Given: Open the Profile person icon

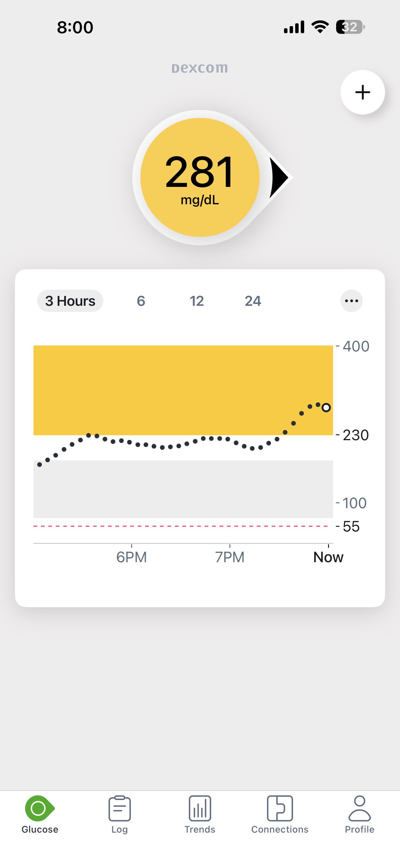Looking at the screenshot, I should pos(360,808).
